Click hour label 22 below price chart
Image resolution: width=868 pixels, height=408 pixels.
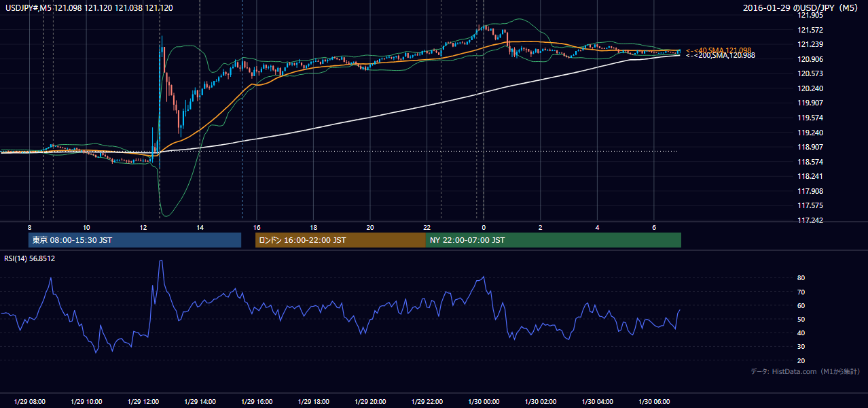point(427,227)
